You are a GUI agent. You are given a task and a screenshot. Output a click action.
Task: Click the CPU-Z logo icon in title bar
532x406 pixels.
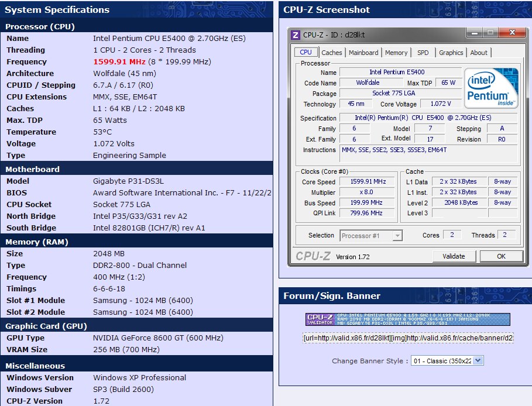coord(296,35)
